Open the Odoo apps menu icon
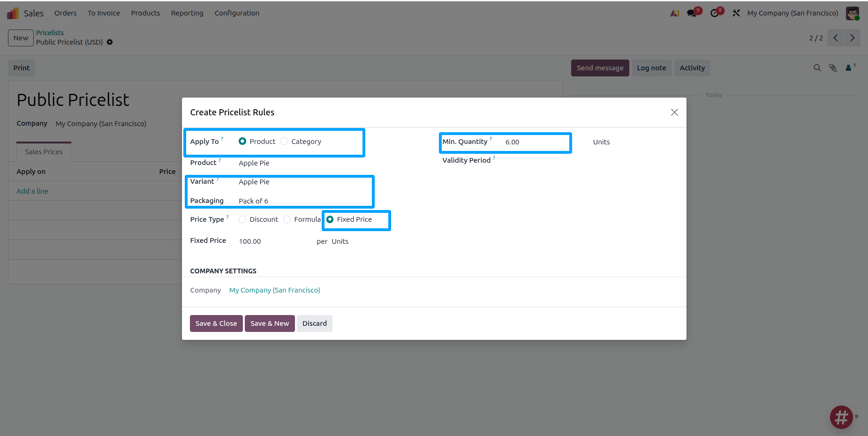 [x=12, y=13]
